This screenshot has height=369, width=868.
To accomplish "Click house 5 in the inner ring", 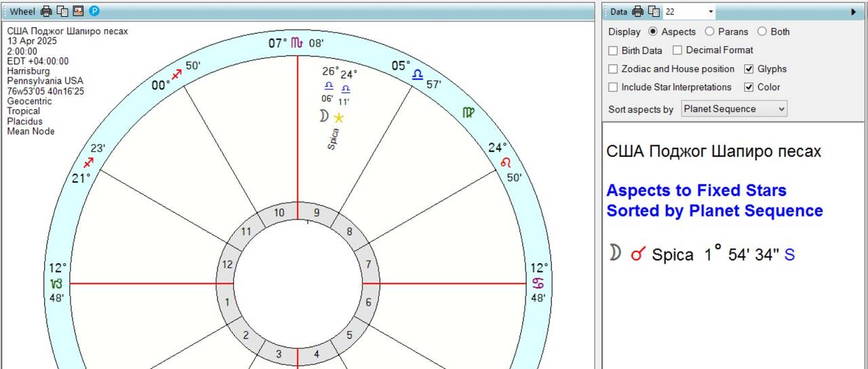I will tap(349, 335).
